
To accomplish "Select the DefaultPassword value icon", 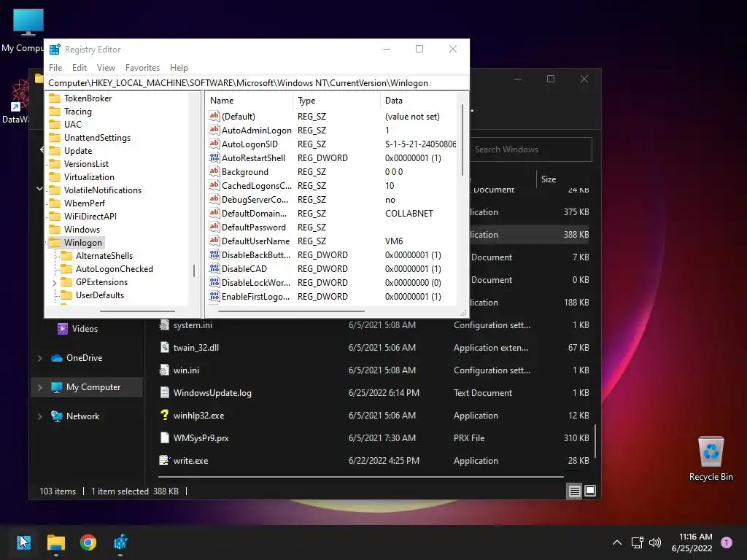I will pos(214,227).
